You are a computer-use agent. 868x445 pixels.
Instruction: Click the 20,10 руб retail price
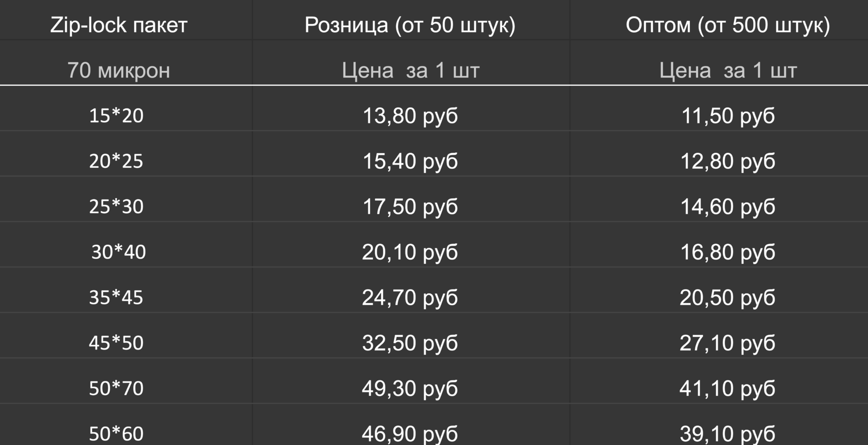(x=410, y=252)
